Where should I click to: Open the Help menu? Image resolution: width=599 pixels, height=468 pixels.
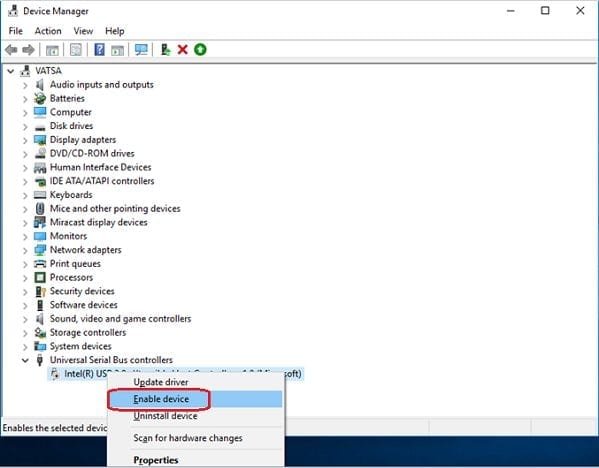pyautogui.click(x=115, y=31)
